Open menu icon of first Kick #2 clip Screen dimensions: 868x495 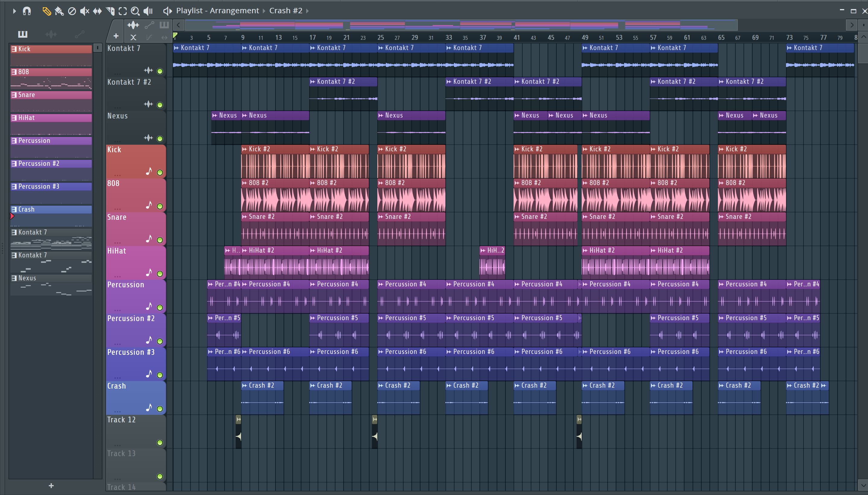[x=244, y=149]
